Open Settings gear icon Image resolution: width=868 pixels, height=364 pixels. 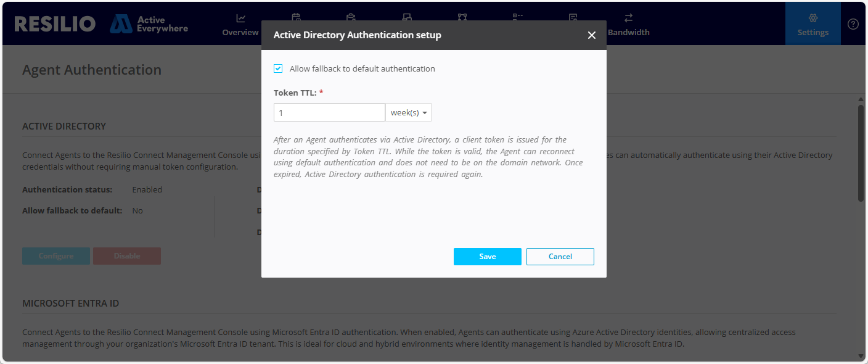813,18
